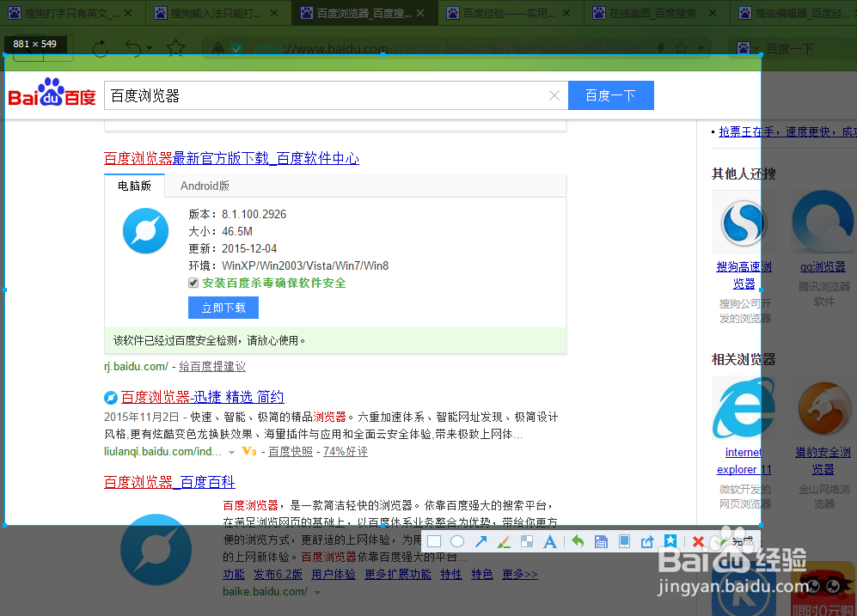Click the 百度快照 link
Screen dimensions: 857x616
click(291, 452)
